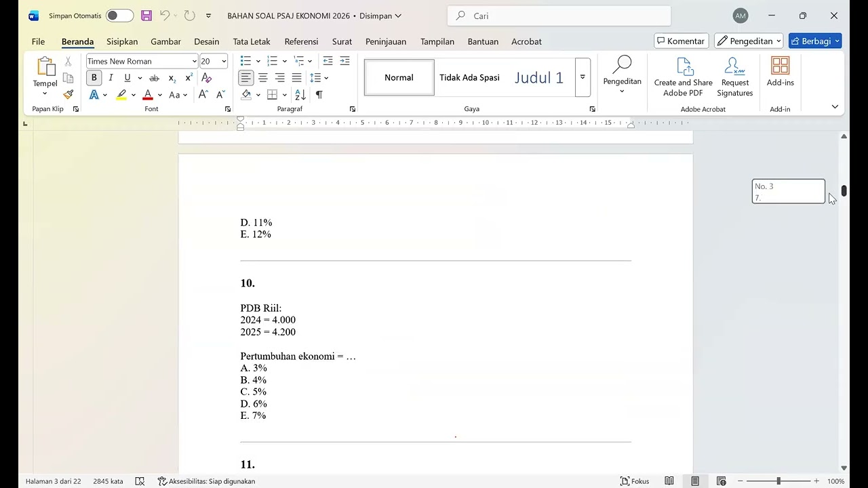Switch to the Referensi tab
Screen dimensions: 868x488
[x=301, y=41]
